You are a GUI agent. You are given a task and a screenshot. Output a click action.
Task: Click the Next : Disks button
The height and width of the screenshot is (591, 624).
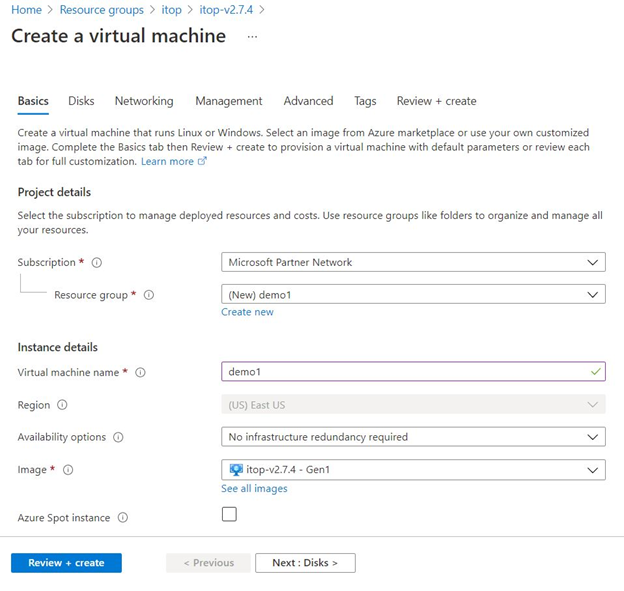(305, 563)
